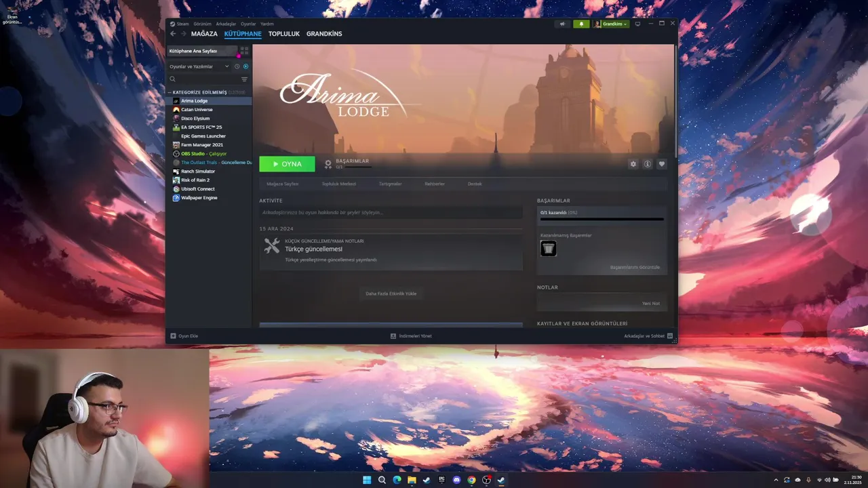Image resolution: width=868 pixels, height=488 pixels.
Task: Click the Oyun Ekle button
Action: (184, 335)
